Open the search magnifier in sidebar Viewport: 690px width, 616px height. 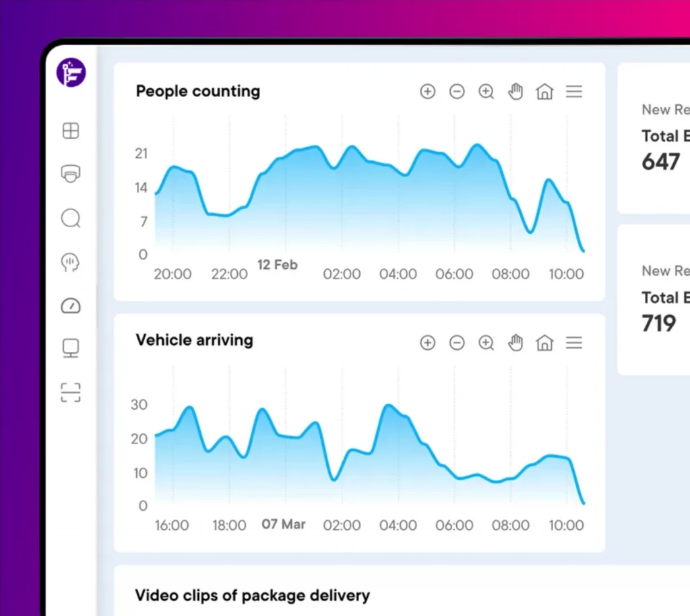[x=71, y=218]
